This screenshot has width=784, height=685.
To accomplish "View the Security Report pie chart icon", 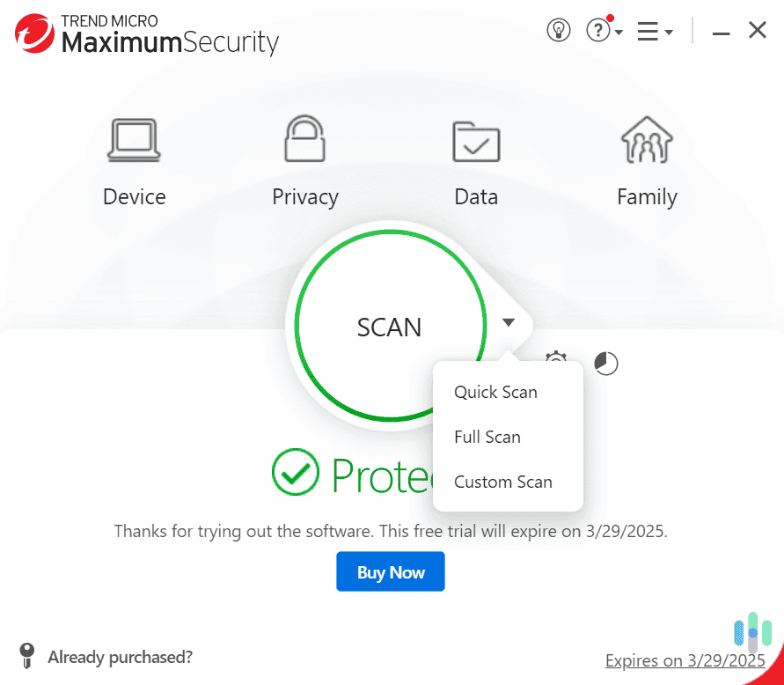I will pos(605,362).
